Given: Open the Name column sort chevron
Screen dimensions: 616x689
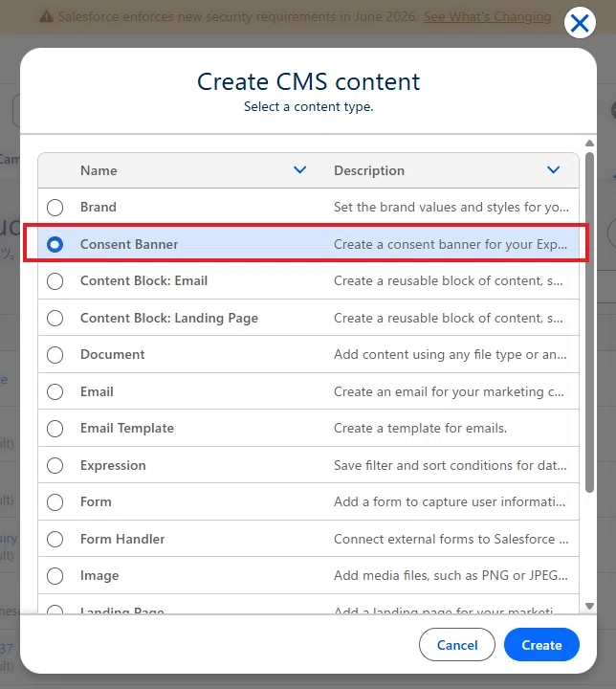Looking at the screenshot, I should pos(299,170).
